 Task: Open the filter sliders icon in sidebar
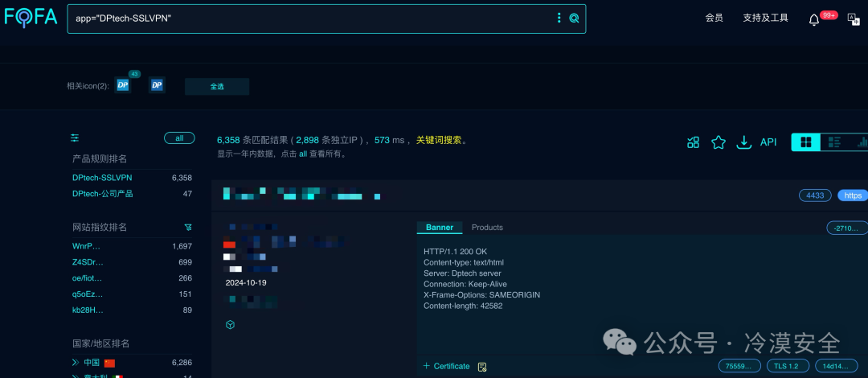75,138
